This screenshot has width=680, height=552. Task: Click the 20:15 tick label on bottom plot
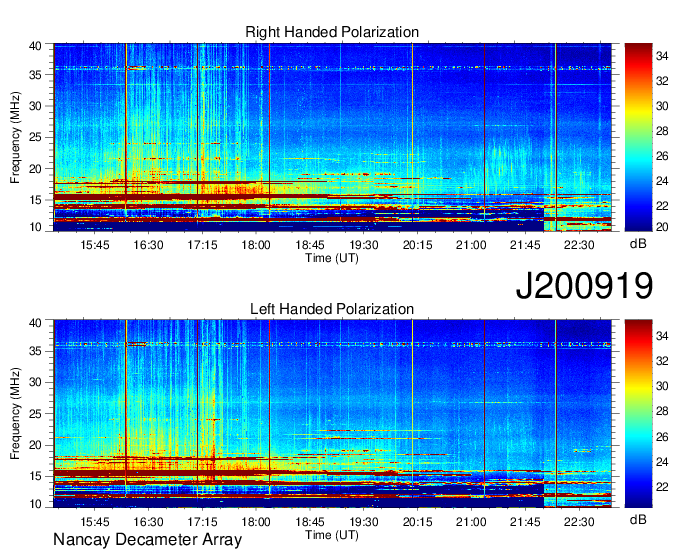417,522
